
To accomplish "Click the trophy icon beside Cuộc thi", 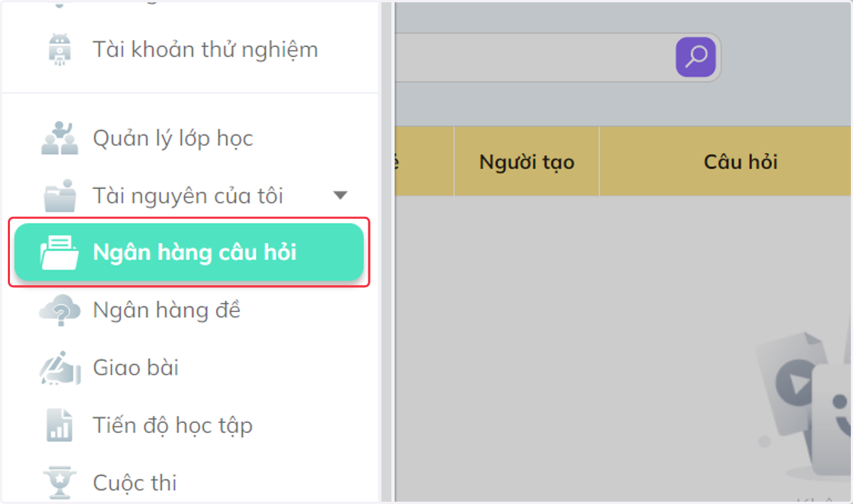I will click(x=60, y=483).
